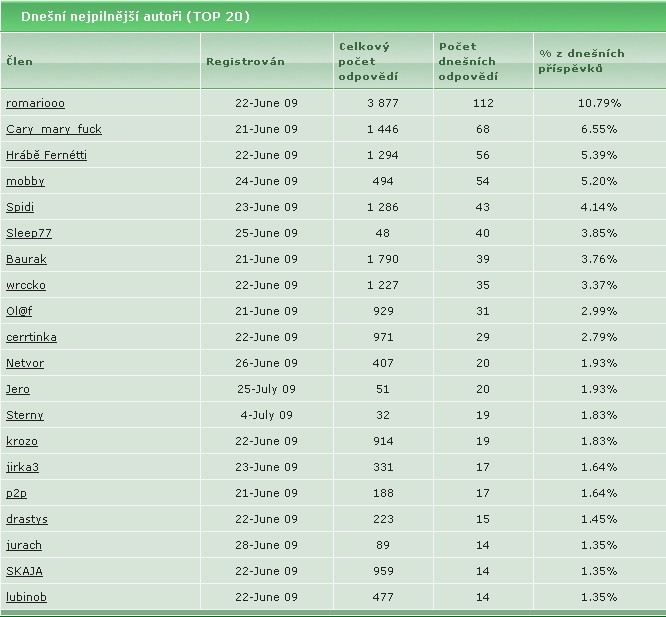Viewport: 666px width, 617px height.
Task: Open Netvor member link
Action: tap(25, 363)
